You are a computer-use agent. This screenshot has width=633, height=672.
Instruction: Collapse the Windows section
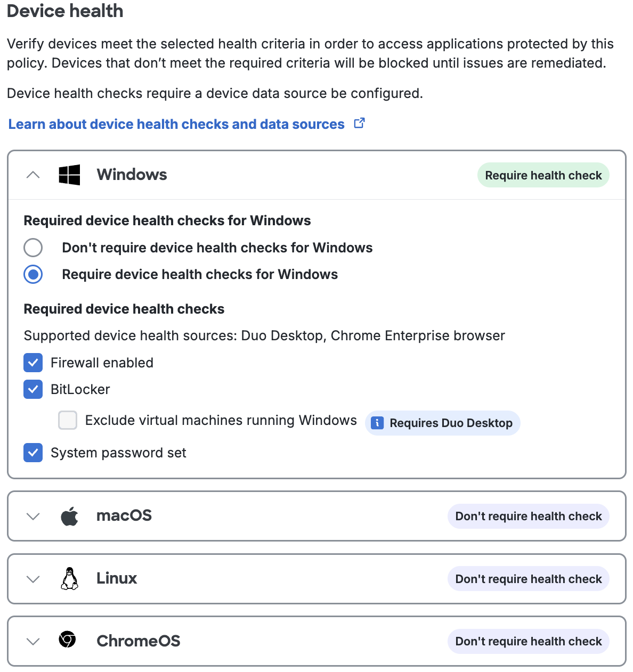[33, 175]
